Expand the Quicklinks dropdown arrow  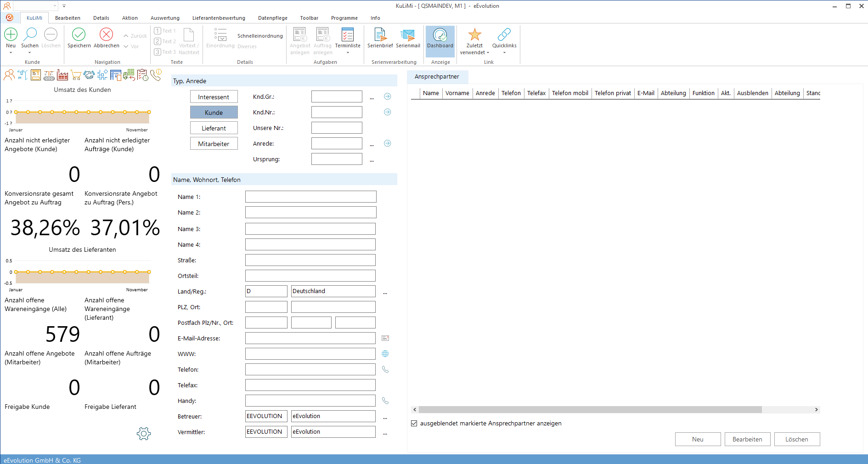coord(504,53)
